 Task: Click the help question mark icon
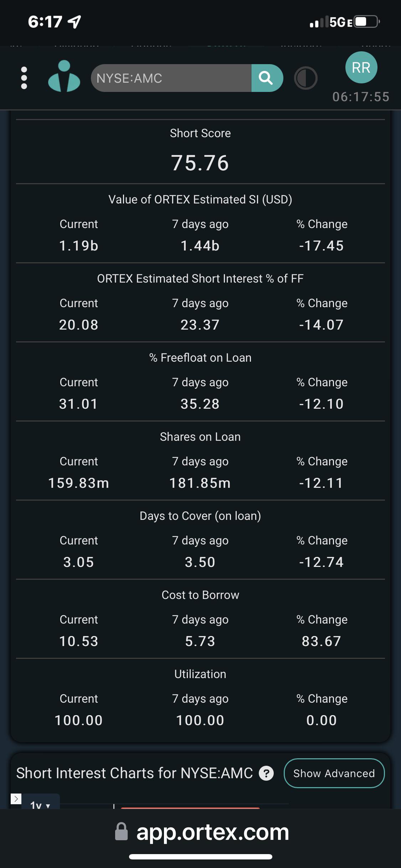point(266,773)
